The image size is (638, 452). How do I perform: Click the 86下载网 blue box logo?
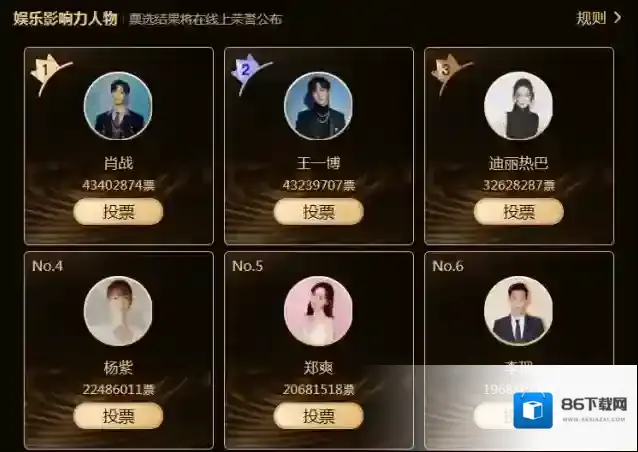(x=533, y=410)
